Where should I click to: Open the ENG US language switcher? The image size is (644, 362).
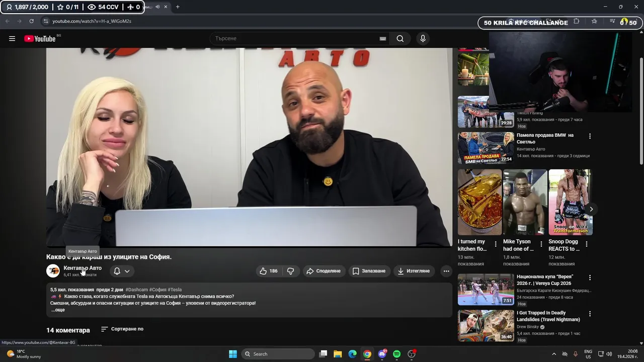[588, 354]
